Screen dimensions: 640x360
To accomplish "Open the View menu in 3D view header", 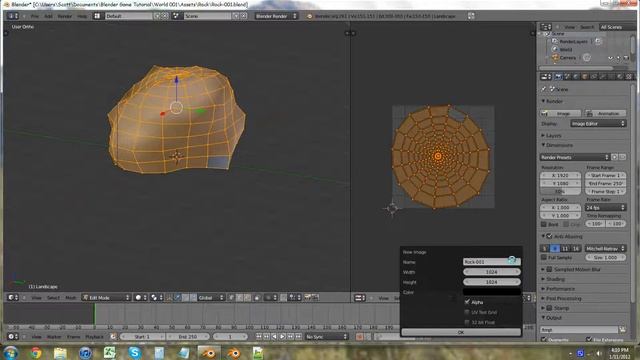I will click(x=37, y=298).
